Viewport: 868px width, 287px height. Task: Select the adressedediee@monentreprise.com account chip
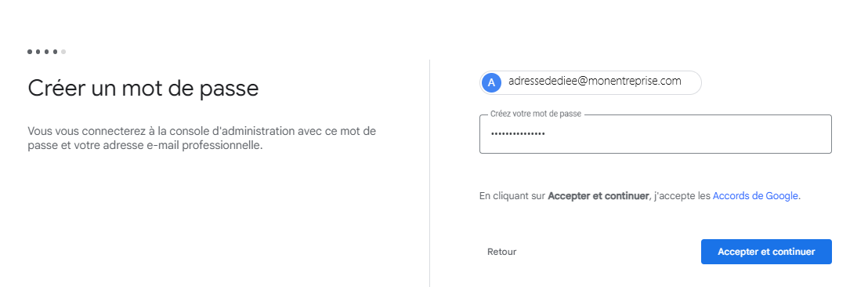(x=591, y=82)
